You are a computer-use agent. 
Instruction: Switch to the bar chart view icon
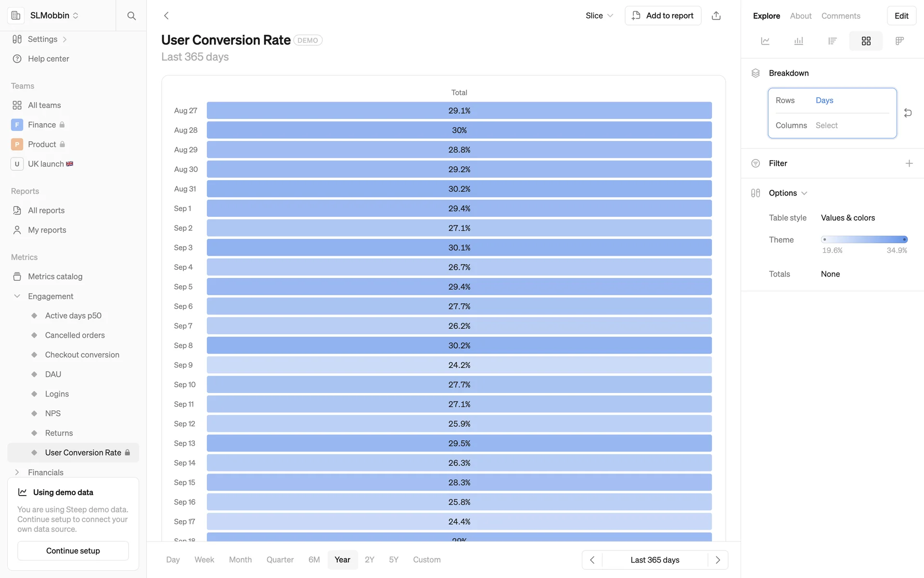pyautogui.click(x=799, y=41)
